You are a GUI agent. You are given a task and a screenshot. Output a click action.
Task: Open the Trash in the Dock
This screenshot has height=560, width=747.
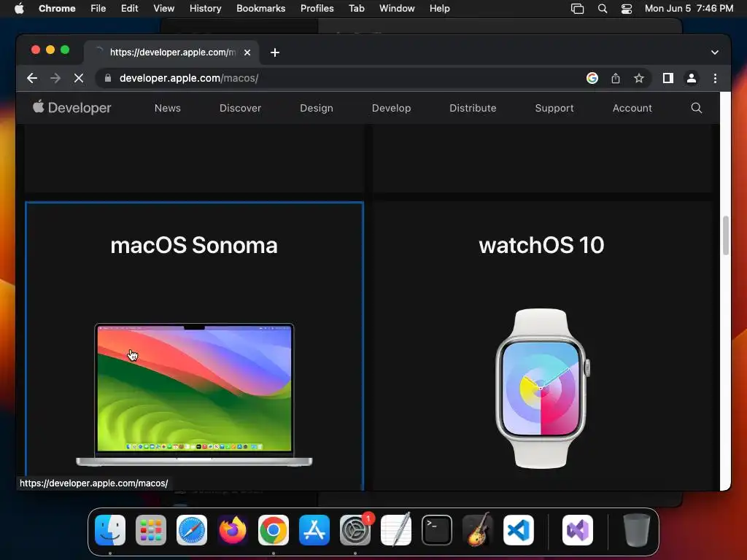tap(636, 530)
